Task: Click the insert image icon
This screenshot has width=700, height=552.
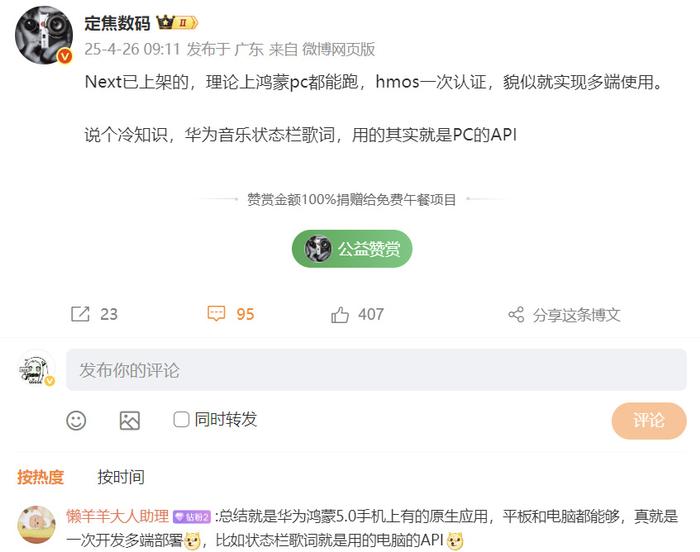Action: click(x=129, y=420)
